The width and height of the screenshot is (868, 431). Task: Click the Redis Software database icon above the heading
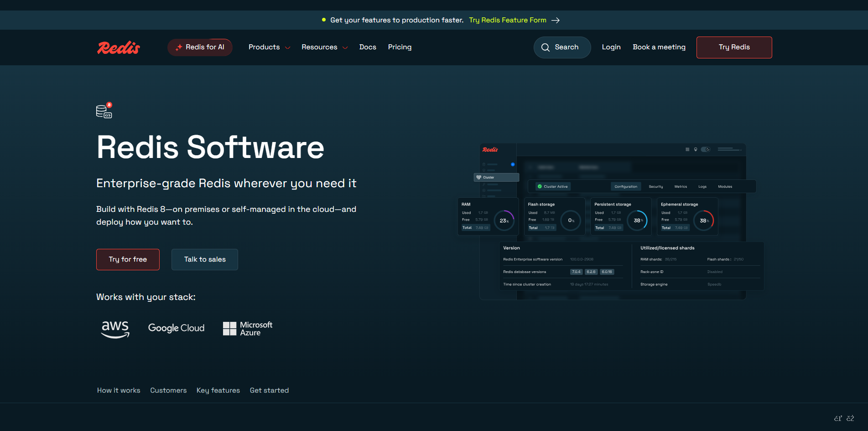coord(104,110)
